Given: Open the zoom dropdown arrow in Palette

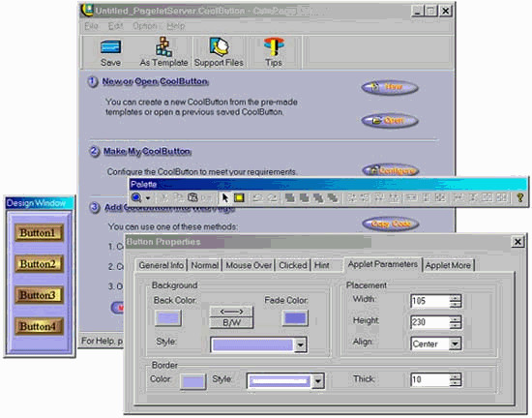Looking at the screenshot, I should (x=148, y=197).
